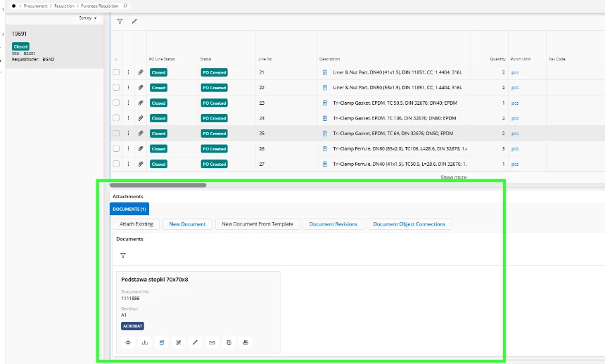Open Document Revisions
605x364 pixels.
pyautogui.click(x=333, y=224)
